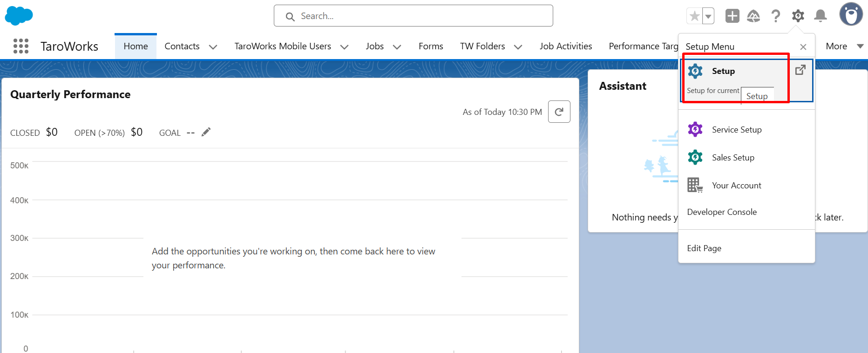The height and width of the screenshot is (353, 868).
Task: Open the TW Folders tab
Action: [482, 46]
